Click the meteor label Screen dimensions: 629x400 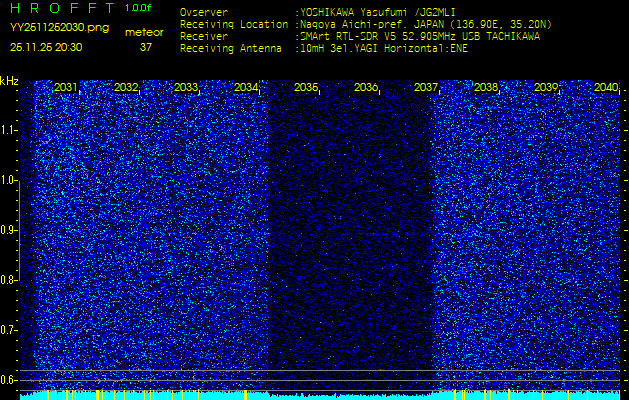pos(144,32)
